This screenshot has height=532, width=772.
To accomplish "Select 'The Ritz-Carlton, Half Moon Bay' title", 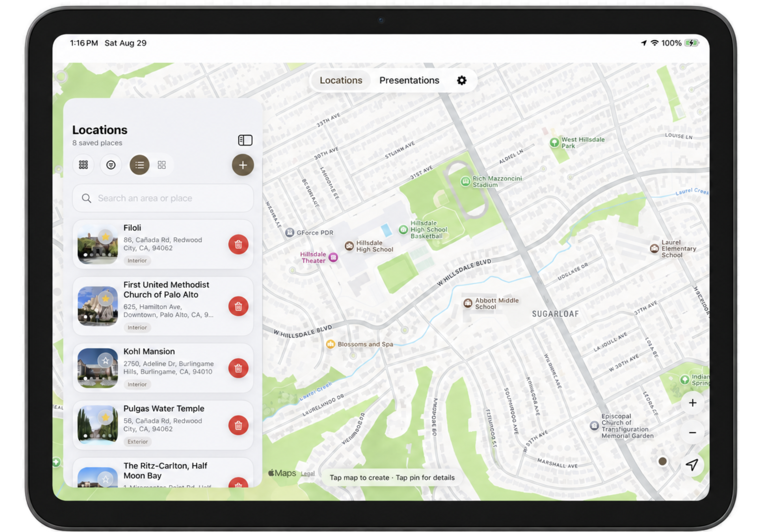I will point(165,470).
